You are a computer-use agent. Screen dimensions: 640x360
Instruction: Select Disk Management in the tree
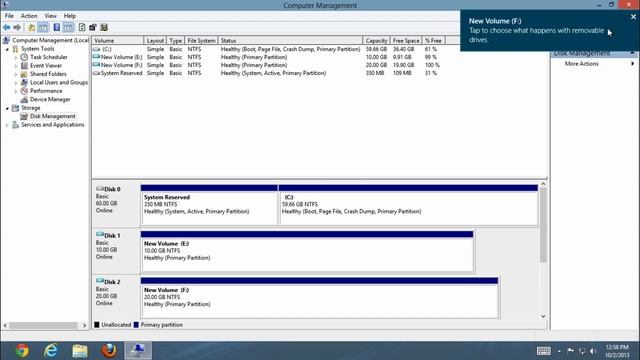pyautogui.click(x=53, y=116)
